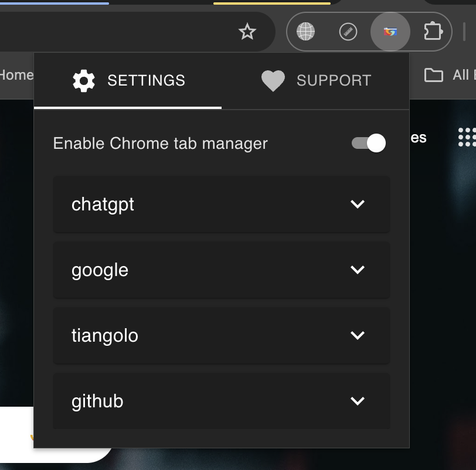This screenshot has height=470, width=476.
Task: Select the tiangolo group label
Action: point(105,336)
